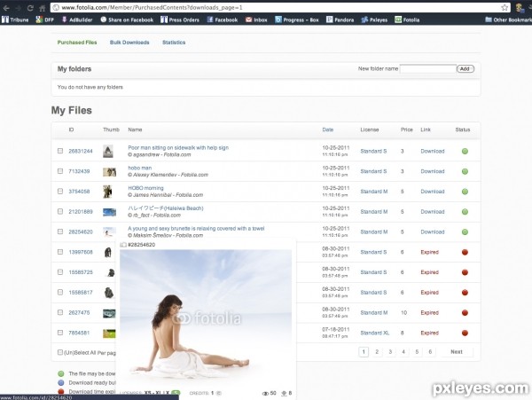The width and height of the screenshot is (532, 400).
Task: Select checkbox for file 3754058
Action: point(60,191)
